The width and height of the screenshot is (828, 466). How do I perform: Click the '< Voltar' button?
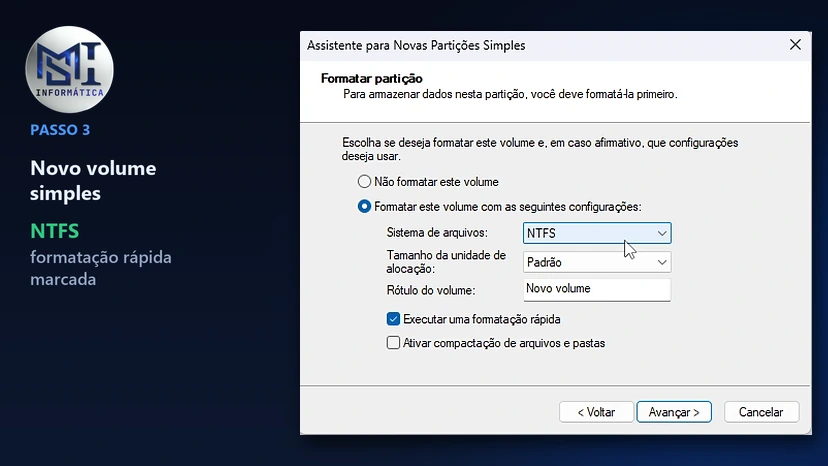(x=596, y=412)
